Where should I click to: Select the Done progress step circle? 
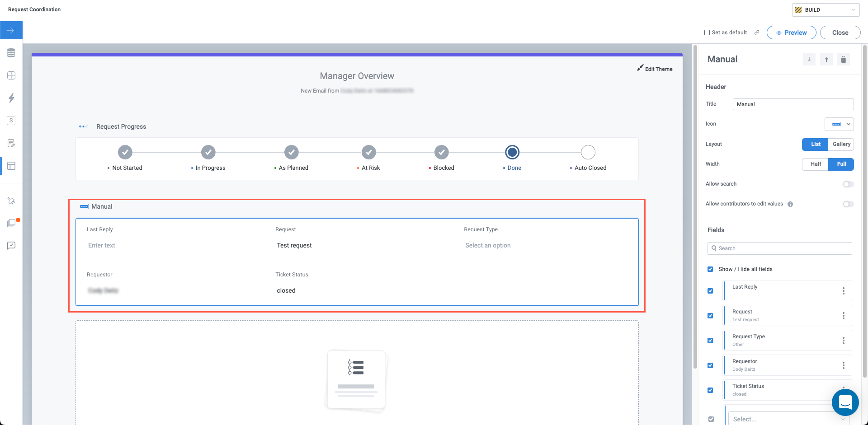[512, 152]
